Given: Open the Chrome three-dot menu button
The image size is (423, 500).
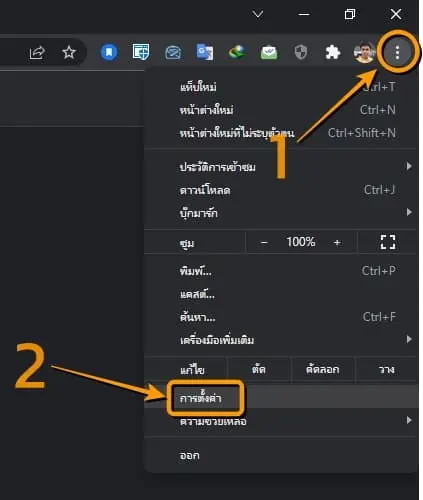Looking at the screenshot, I should coord(397,52).
